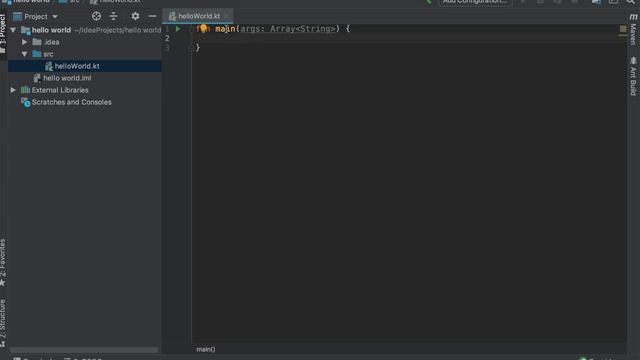Expand External Libraries node
The image size is (640, 360).
pos(13,90)
